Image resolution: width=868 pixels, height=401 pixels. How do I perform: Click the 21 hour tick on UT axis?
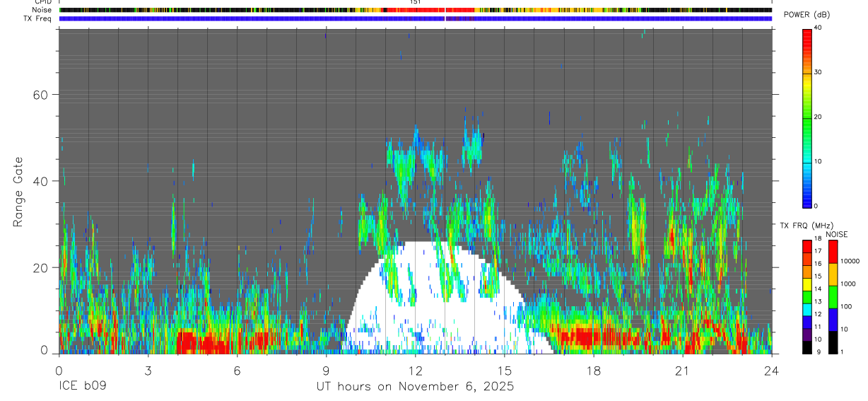point(683,371)
